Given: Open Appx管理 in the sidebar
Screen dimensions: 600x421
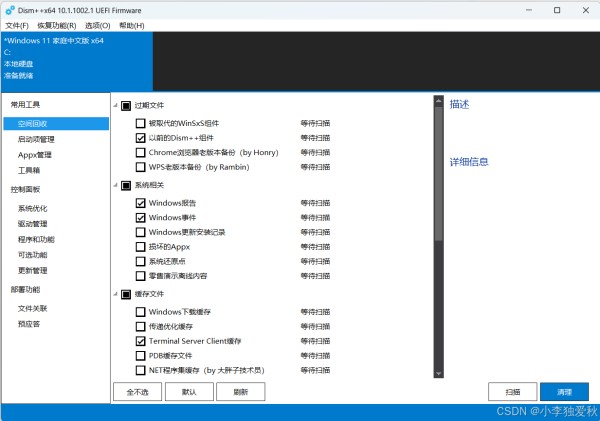Looking at the screenshot, I should point(34,155).
